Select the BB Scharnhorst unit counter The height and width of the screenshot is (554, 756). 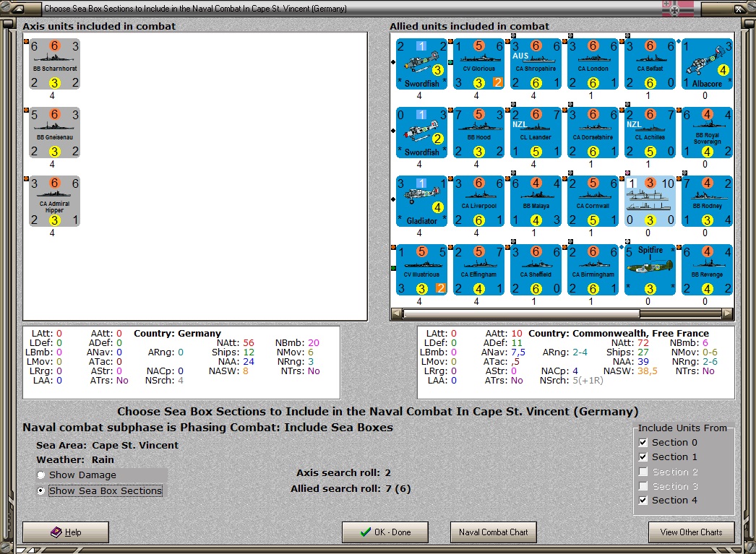click(x=54, y=64)
